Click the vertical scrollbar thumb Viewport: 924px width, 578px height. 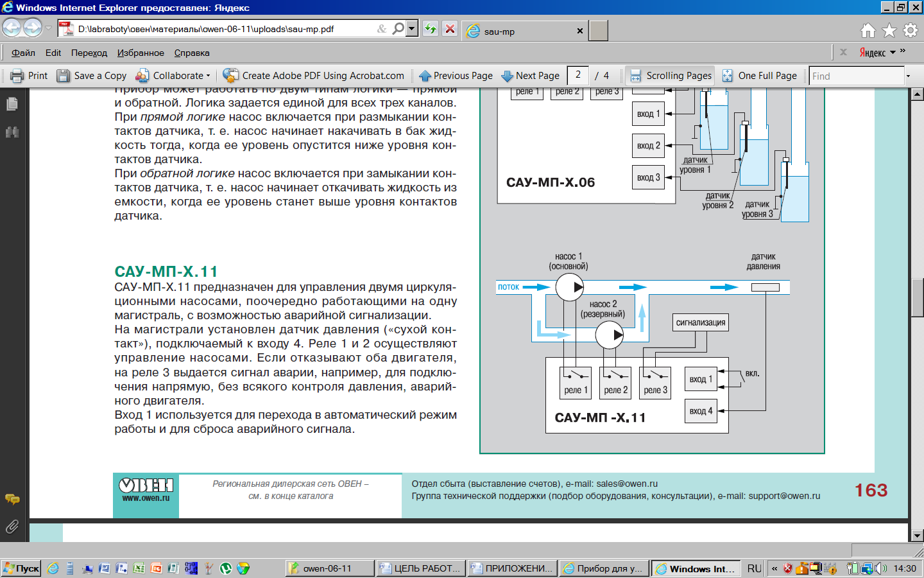click(917, 297)
